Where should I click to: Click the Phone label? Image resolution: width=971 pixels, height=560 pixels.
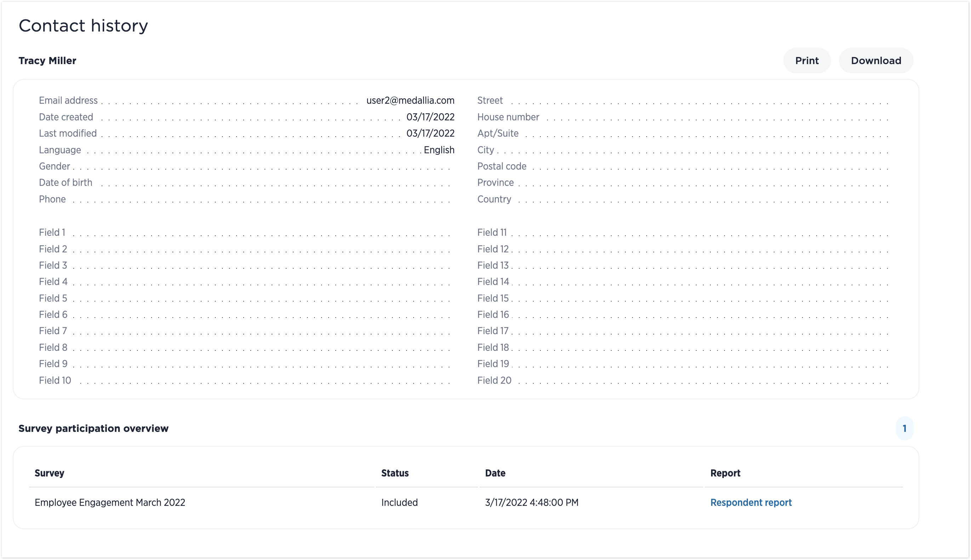tap(52, 199)
